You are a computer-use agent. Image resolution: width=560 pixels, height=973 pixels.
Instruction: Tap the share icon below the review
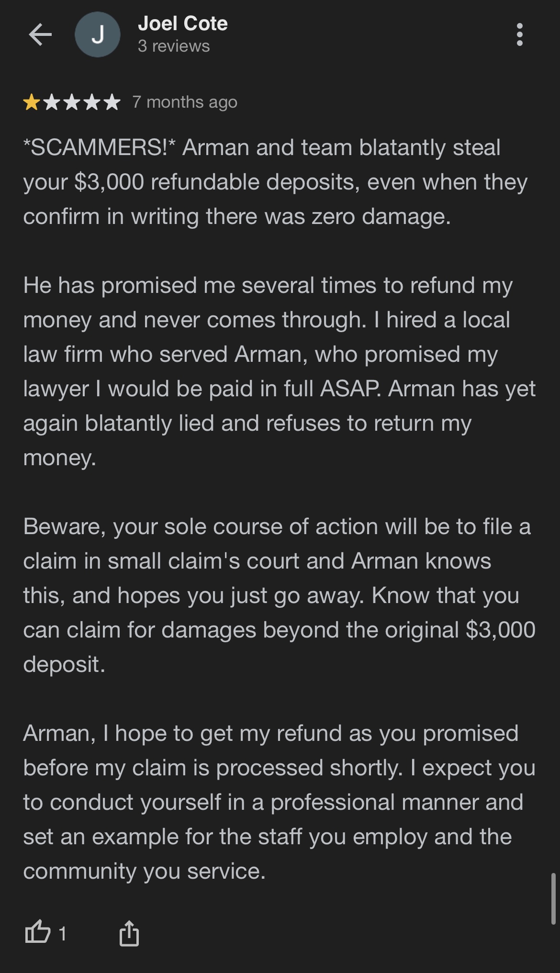[x=129, y=933]
